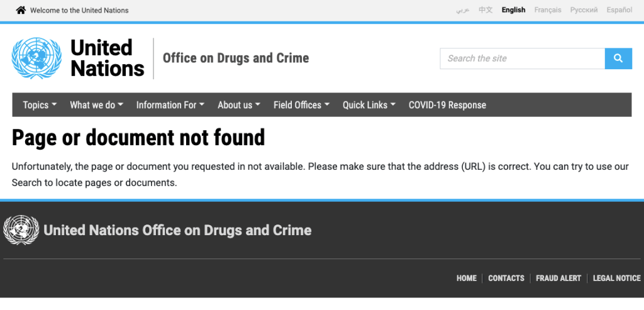Expand the Quick Links menu

[x=369, y=105]
